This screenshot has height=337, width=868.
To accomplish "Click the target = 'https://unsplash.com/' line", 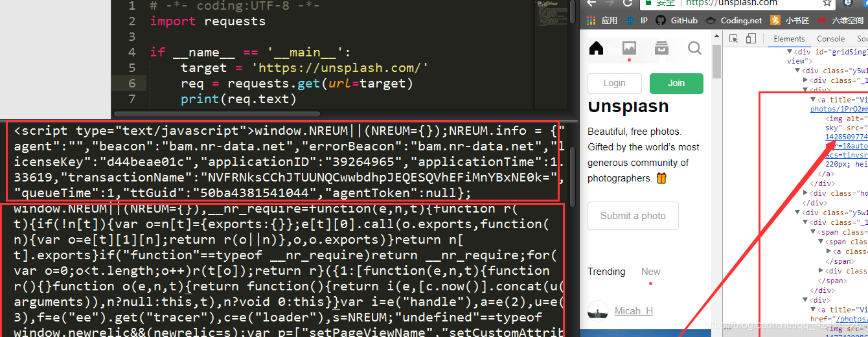I will pos(304,68).
